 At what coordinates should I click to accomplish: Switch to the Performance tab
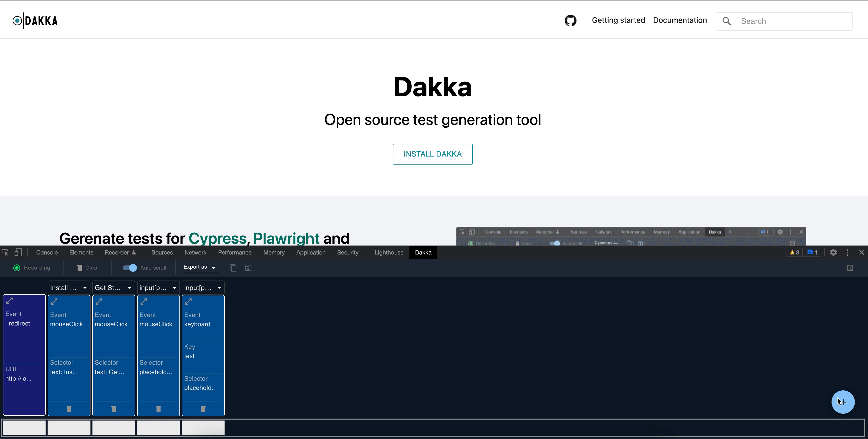point(235,252)
